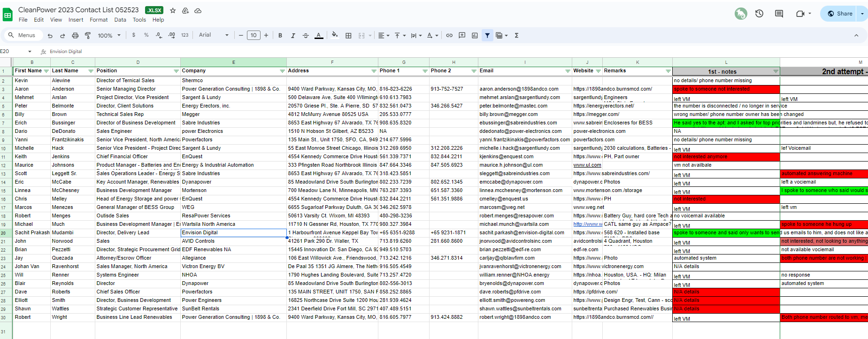This screenshot has height=339, width=868.
Task: Open the text rotation dropdown
Action: [x=432, y=35]
